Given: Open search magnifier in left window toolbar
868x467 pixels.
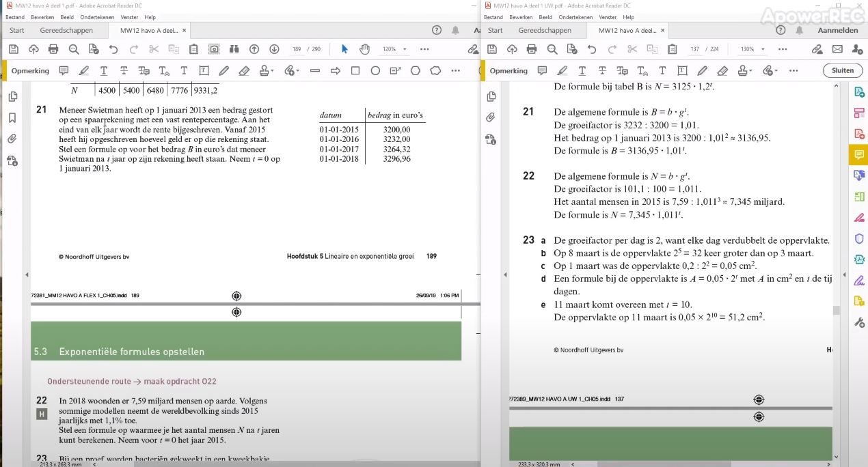Looking at the screenshot, I should point(74,49).
